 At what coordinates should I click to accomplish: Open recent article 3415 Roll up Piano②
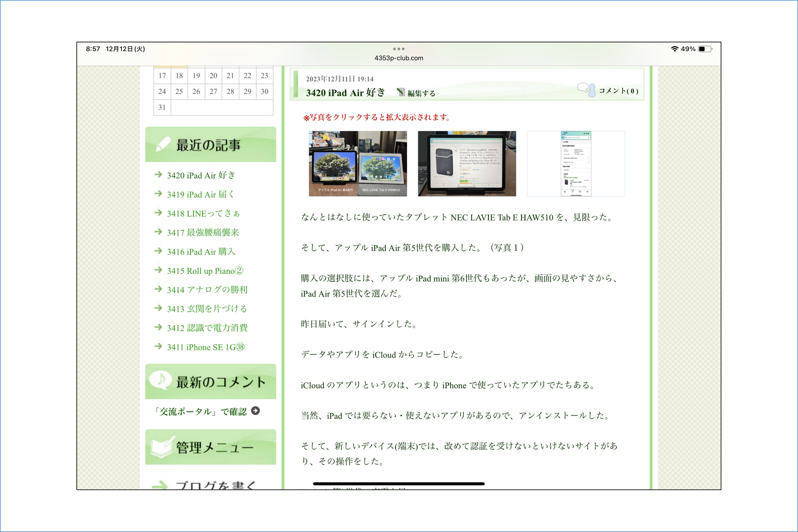point(205,271)
